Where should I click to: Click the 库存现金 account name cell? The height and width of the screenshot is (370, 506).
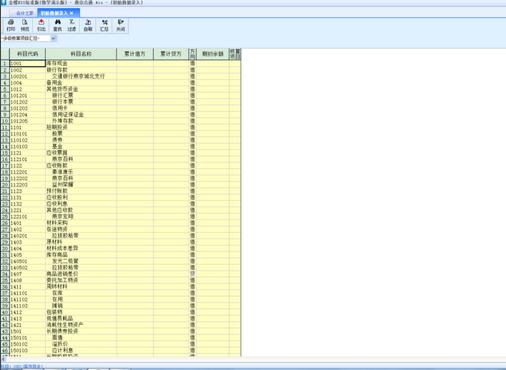pos(81,63)
